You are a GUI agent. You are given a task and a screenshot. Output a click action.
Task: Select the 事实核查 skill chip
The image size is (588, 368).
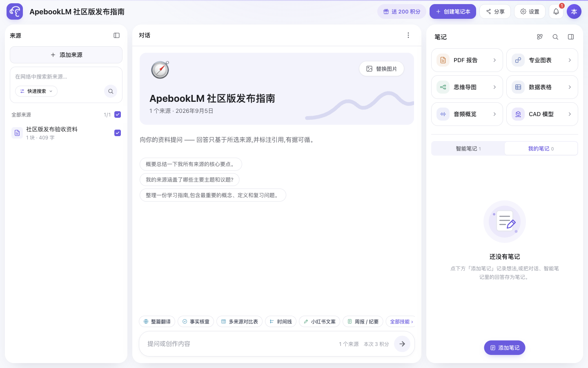[x=196, y=321]
